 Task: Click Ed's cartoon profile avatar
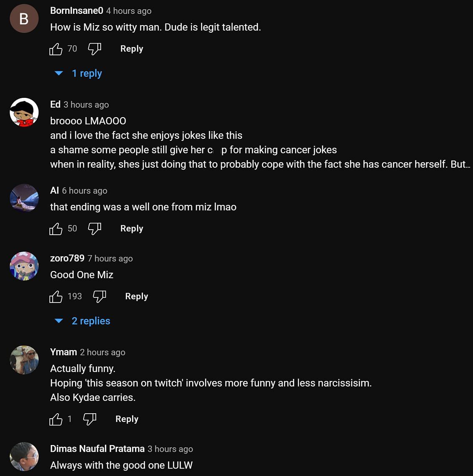[24, 113]
